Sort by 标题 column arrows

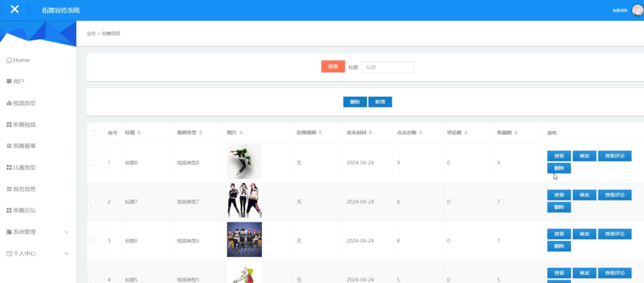pyautogui.click(x=139, y=133)
